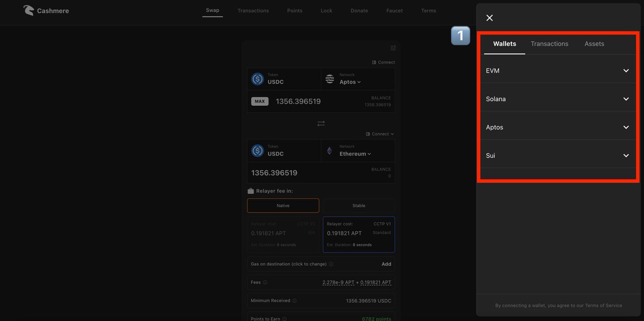644x321 pixels.
Task: Select Native relayer fee option
Action: 283,206
